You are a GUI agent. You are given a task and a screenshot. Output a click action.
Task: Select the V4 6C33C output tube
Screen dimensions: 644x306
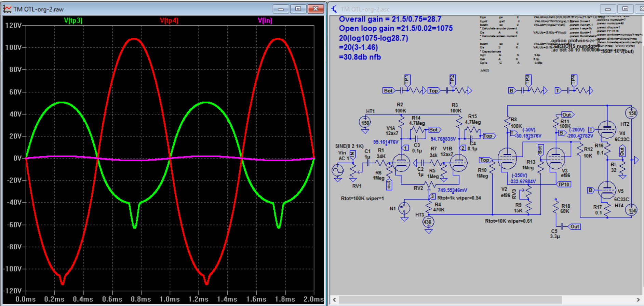[607, 130]
